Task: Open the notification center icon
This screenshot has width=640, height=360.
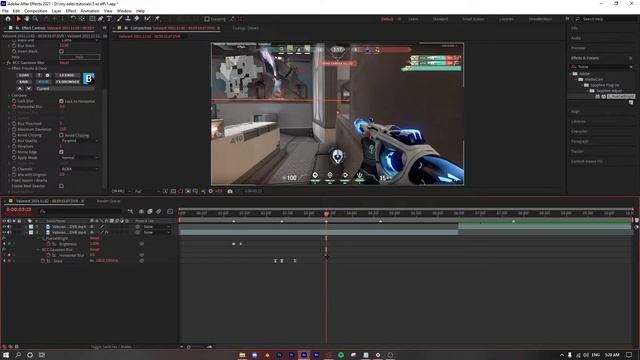Action: click(629, 355)
